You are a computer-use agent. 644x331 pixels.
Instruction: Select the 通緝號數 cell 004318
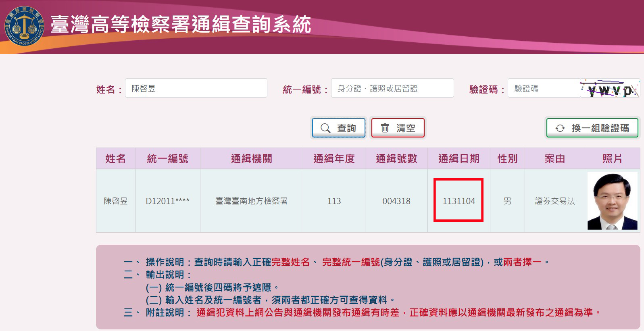tap(396, 201)
